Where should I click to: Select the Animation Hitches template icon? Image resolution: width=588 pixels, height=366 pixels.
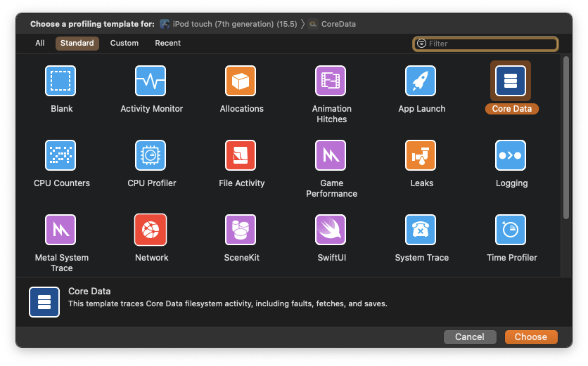click(331, 81)
